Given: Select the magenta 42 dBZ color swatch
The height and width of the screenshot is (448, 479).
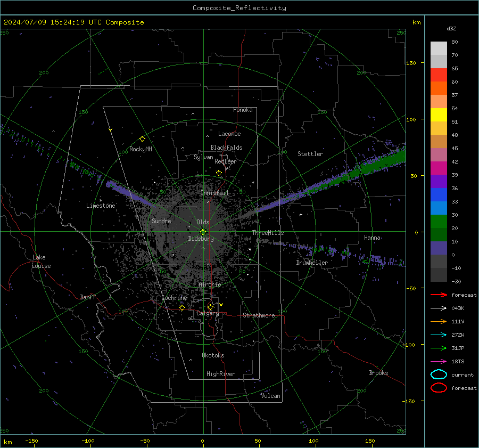Looking at the screenshot, I should pos(439,168).
